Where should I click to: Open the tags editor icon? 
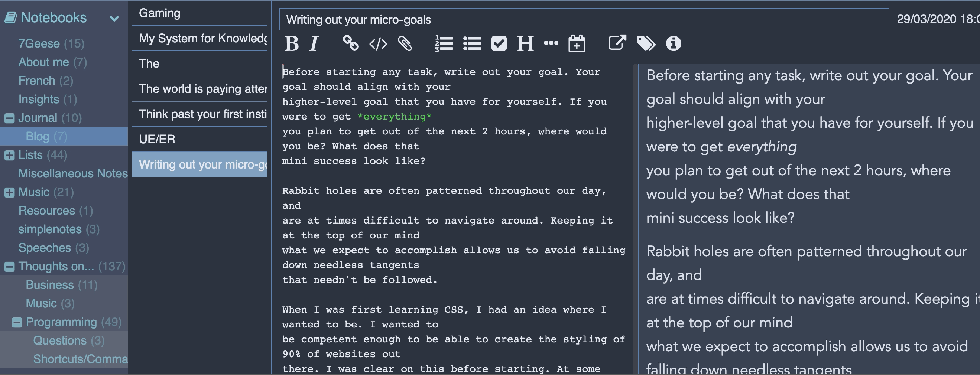tap(646, 43)
